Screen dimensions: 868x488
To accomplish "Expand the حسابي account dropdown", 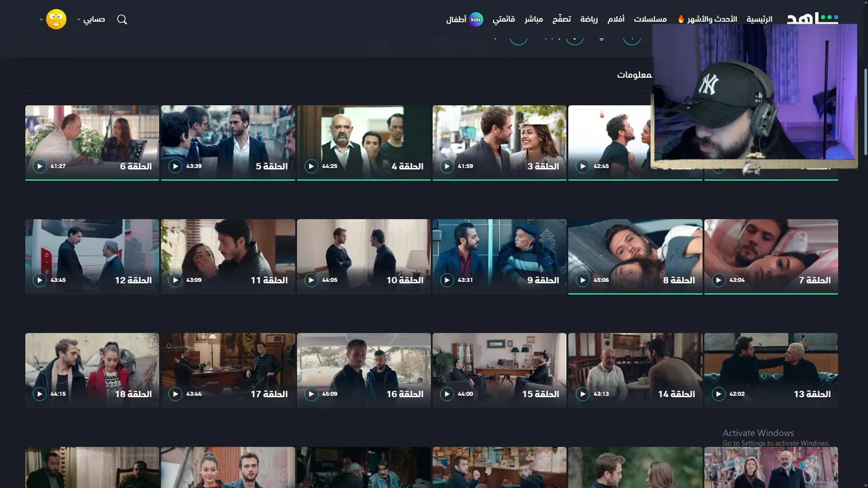I will pyautogui.click(x=91, y=20).
